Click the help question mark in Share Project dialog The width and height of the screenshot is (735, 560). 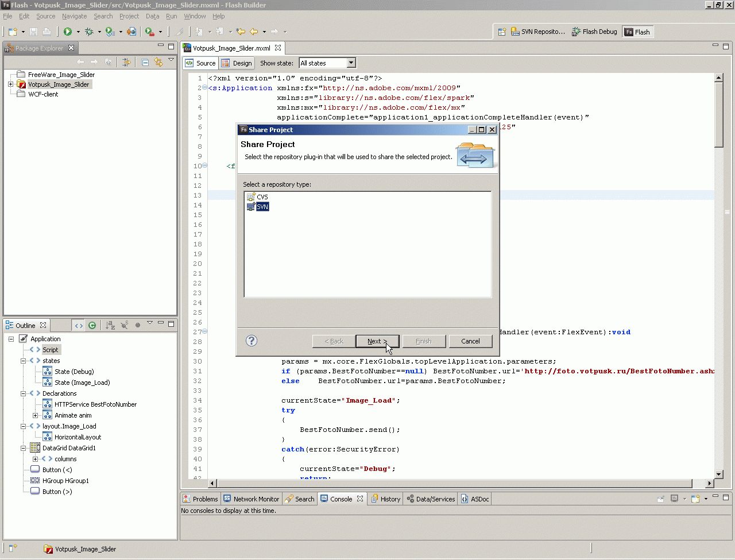252,341
